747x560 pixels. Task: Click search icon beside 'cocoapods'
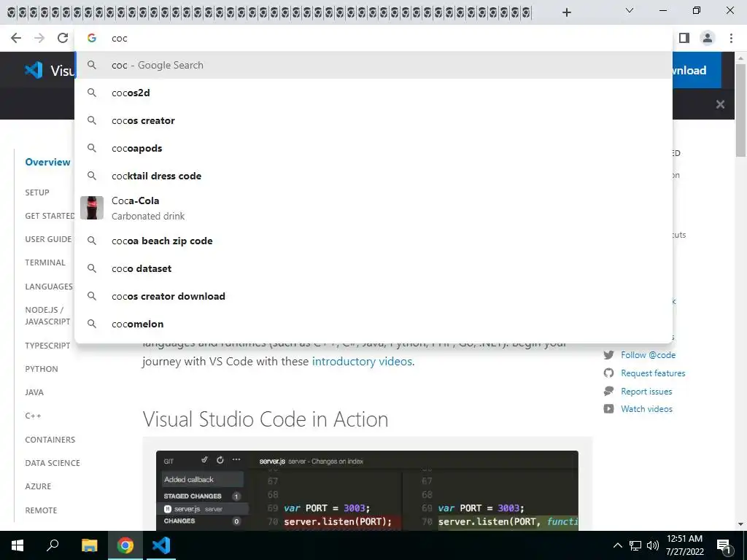click(92, 148)
